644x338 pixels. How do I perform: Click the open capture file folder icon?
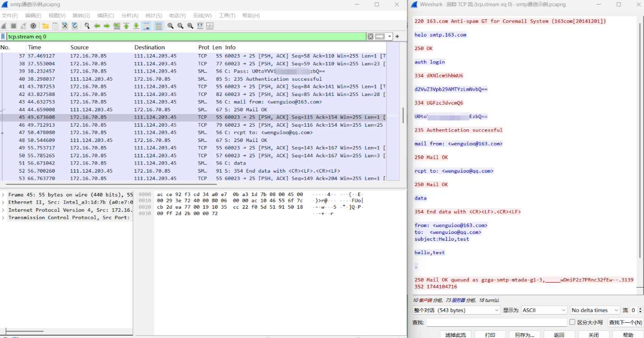(x=46, y=26)
